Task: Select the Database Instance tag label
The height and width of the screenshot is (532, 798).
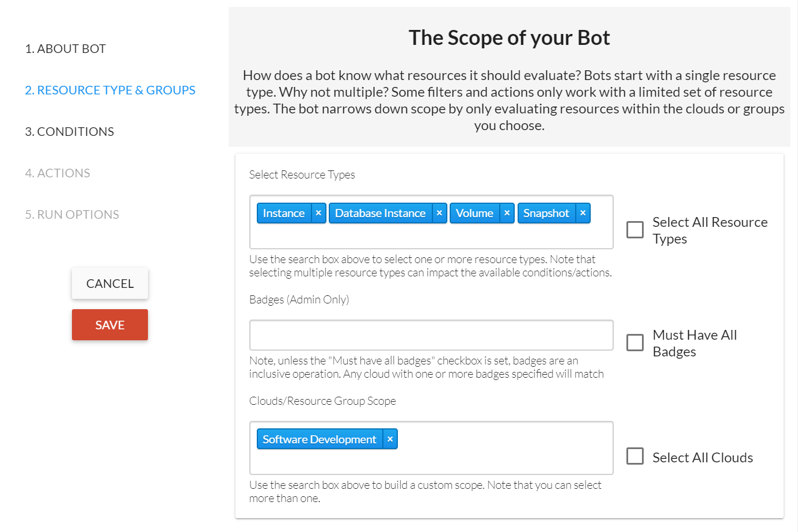Action: pyautogui.click(x=381, y=213)
